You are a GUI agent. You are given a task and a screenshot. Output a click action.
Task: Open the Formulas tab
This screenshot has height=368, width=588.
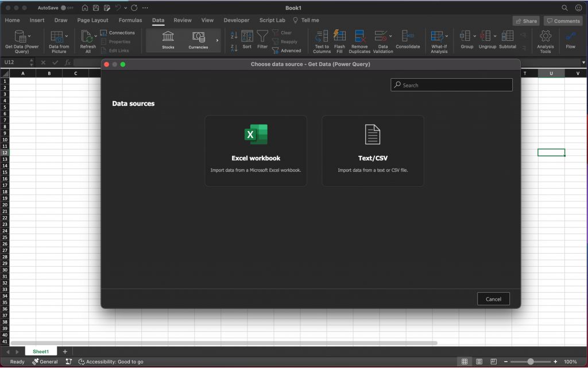[130, 20]
